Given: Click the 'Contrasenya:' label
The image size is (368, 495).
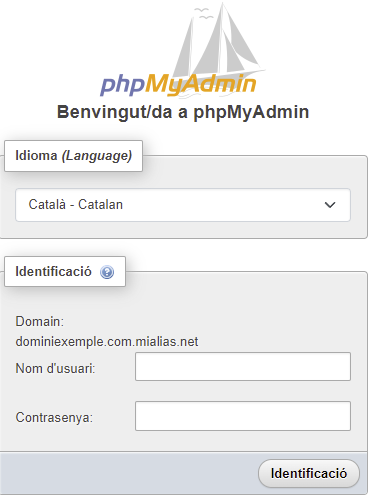Looking at the screenshot, I should click(54, 417).
